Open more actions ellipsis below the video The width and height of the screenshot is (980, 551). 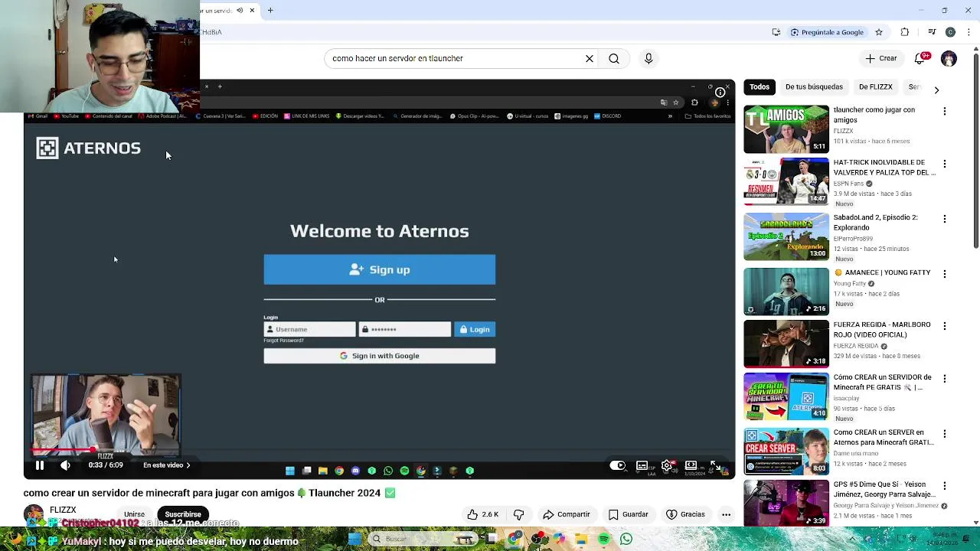(726, 514)
